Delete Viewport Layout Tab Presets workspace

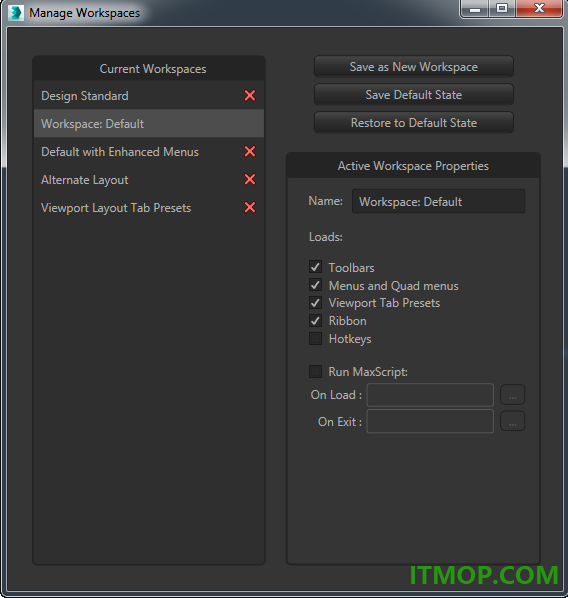(x=250, y=207)
